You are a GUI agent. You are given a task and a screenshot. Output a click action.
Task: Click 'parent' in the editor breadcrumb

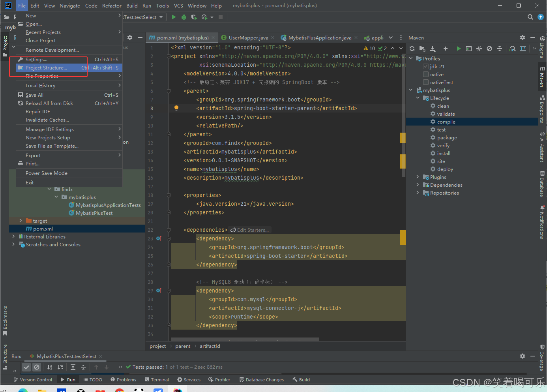coord(183,346)
